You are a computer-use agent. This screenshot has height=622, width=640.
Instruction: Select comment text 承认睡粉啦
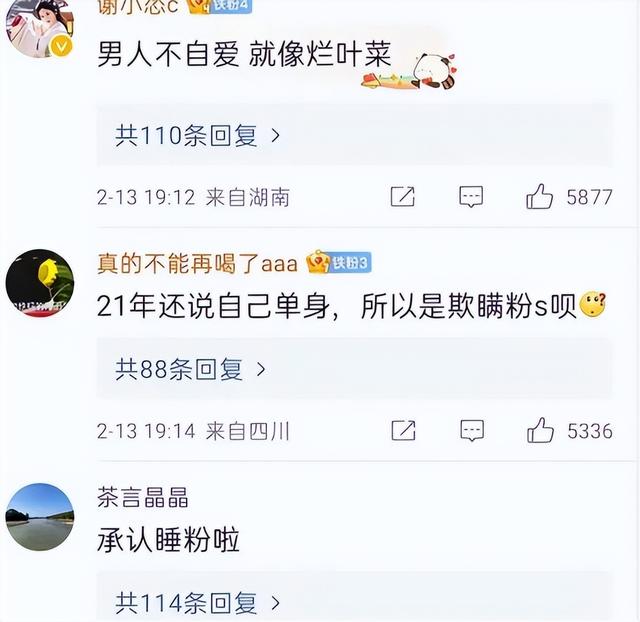(168, 540)
